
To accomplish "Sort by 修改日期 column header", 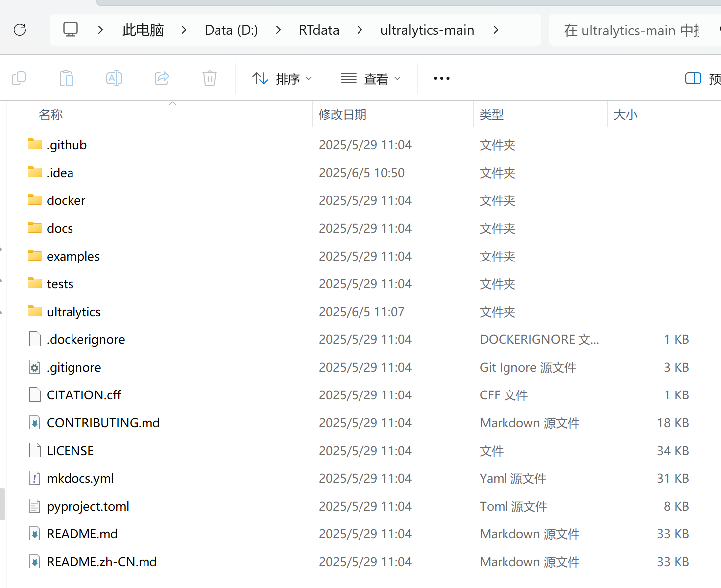I will click(x=343, y=115).
